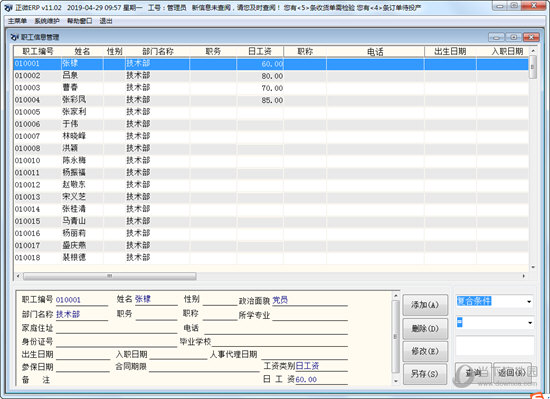Click the employee table scroll-down arrow
The width and height of the screenshot is (550, 399).
(533, 267)
